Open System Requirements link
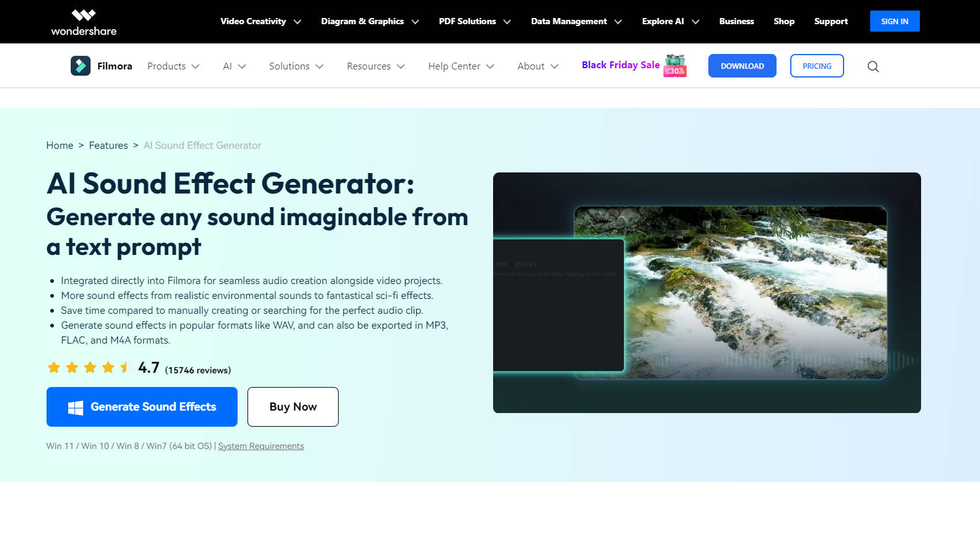The width and height of the screenshot is (980, 534). 261,446
